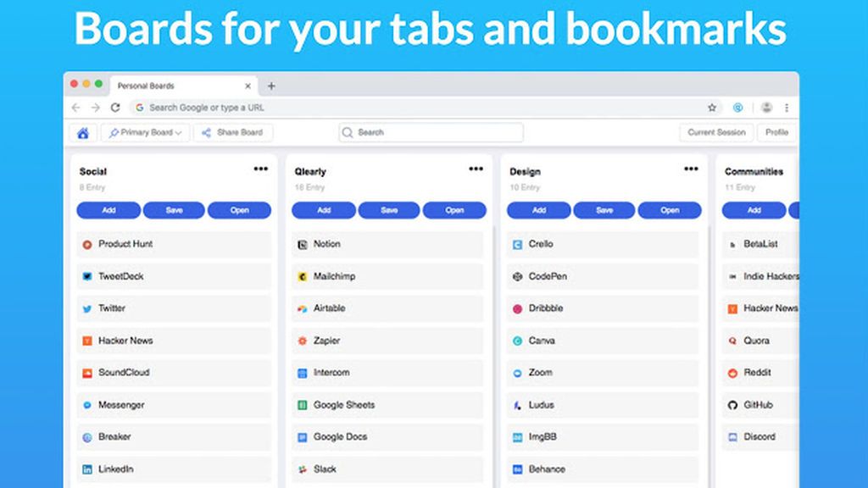
Task: Click Open in the Social column
Action: pos(239,210)
